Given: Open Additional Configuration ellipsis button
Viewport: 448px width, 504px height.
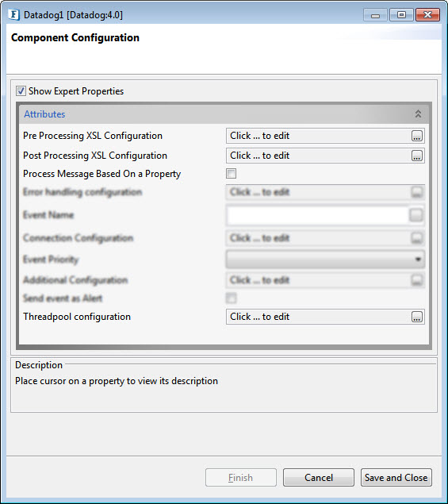Looking at the screenshot, I should (417, 280).
